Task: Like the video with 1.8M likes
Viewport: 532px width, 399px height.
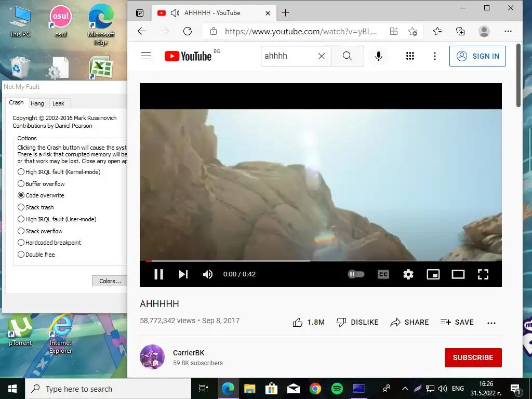Action: 309,322
